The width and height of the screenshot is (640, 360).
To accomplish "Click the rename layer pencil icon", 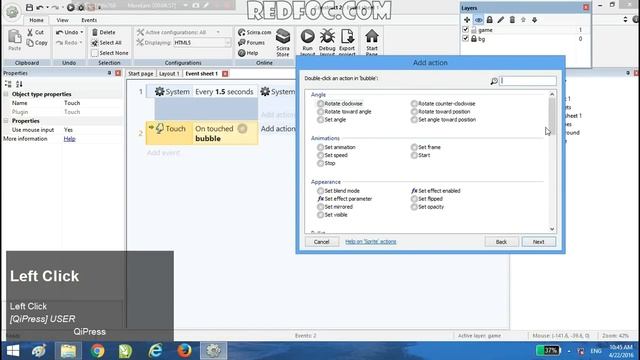I will click(x=501, y=20).
